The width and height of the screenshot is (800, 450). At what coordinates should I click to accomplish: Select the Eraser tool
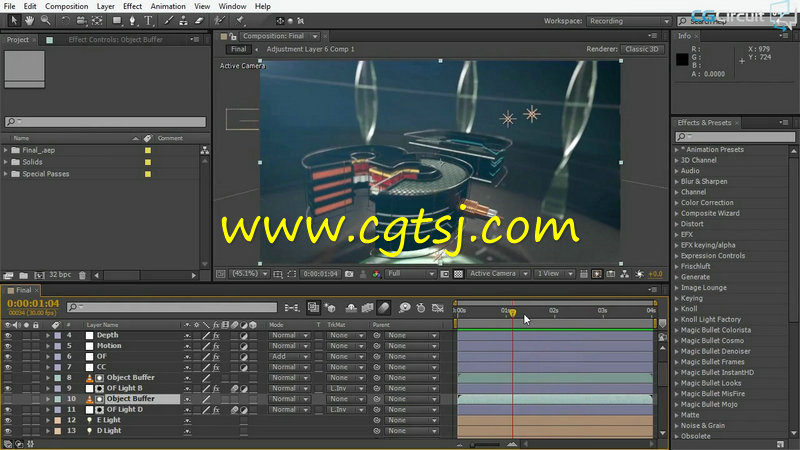coord(199,21)
